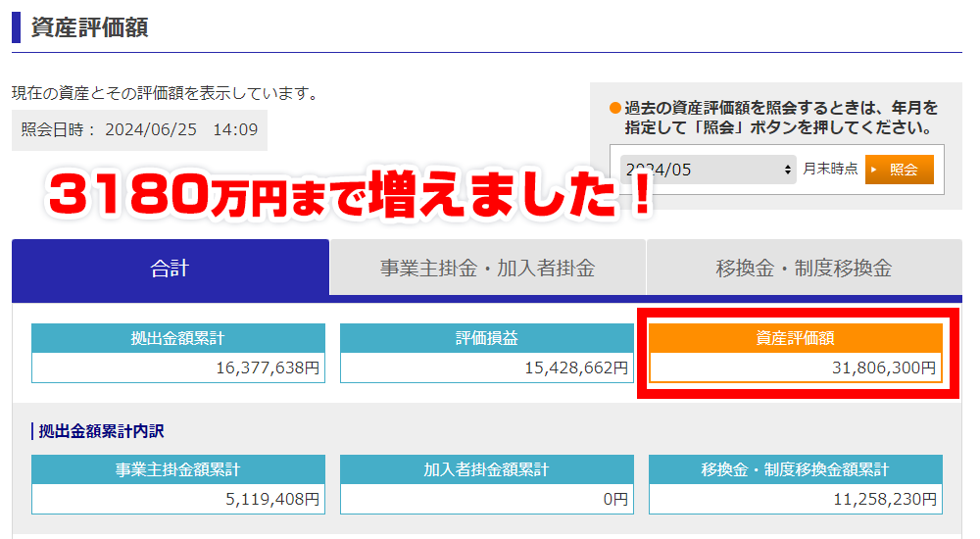Open the 2024/05 month dropdown

coord(709,170)
